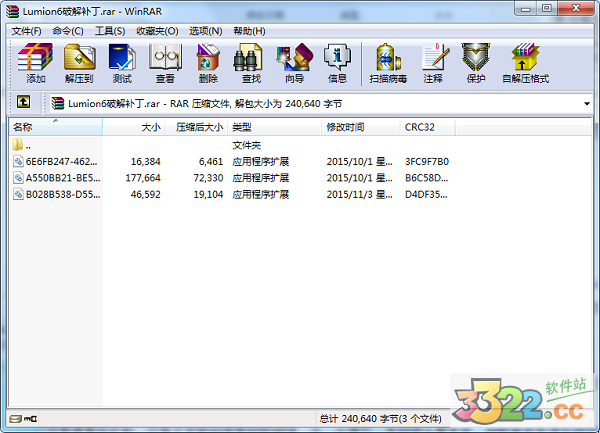Click the file icon of A550BB21-BE5

pos(18,178)
